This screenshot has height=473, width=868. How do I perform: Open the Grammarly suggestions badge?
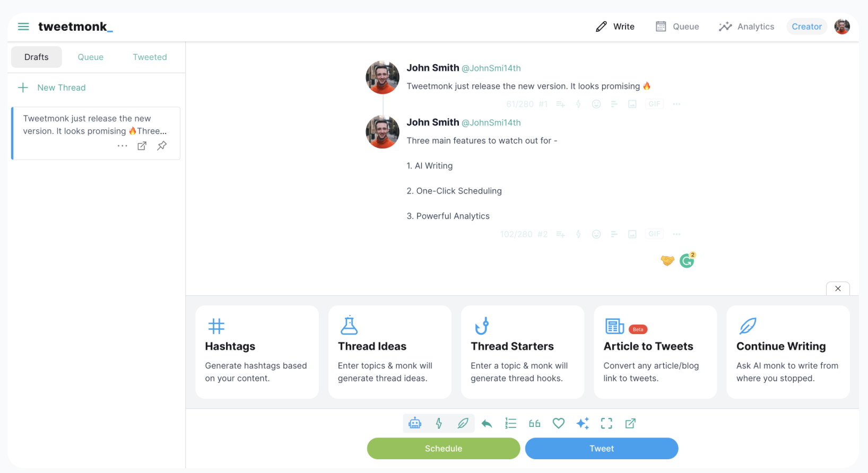[687, 260]
